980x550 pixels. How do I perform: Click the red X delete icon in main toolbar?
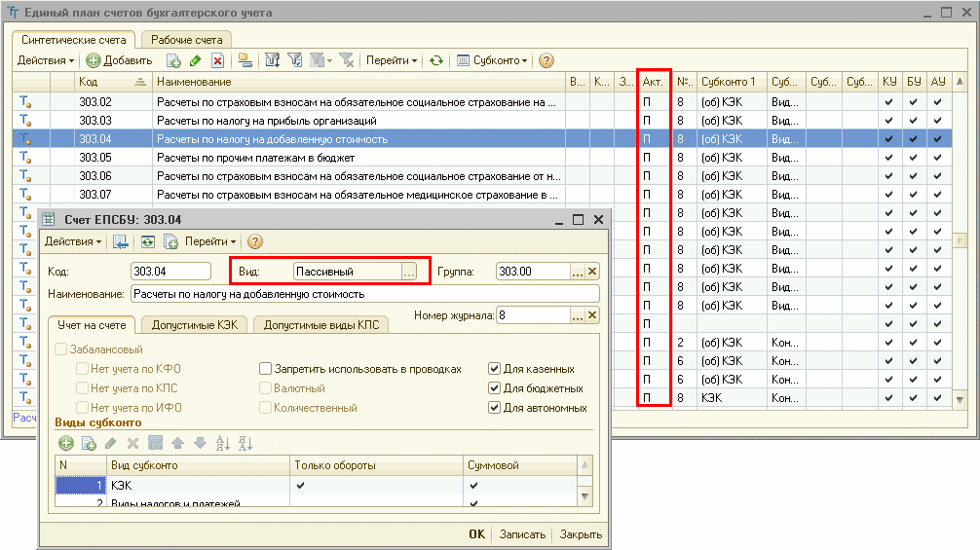click(x=217, y=60)
